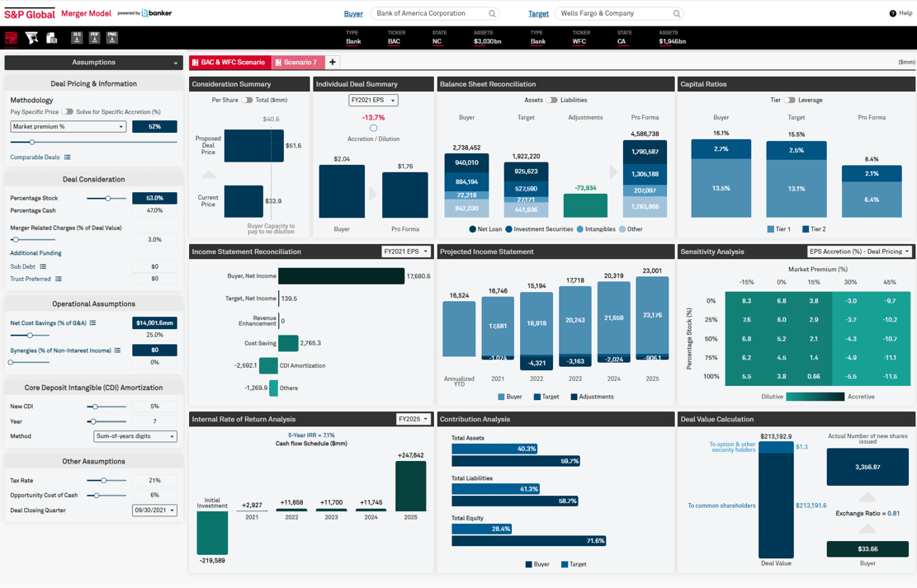Click the S&P Global logo
This screenshot has width=917, height=588.
click(29, 13)
